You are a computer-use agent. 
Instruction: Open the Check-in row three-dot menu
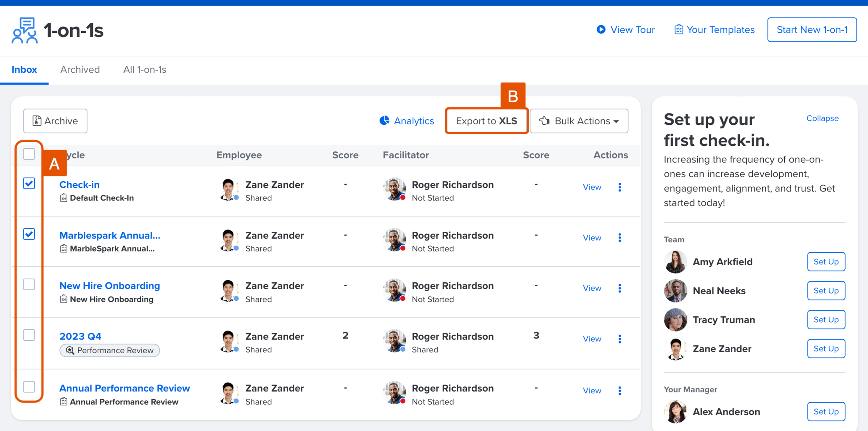[619, 187]
